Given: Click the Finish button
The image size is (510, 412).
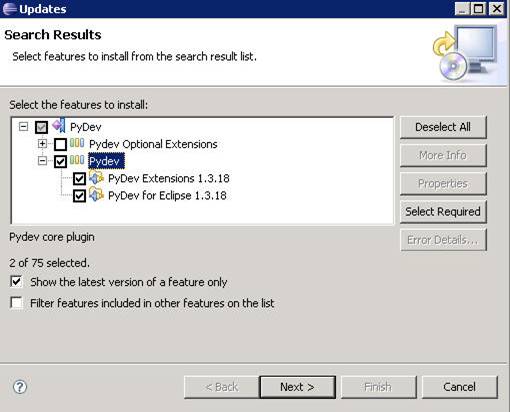Looking at the screenshot, I should pyautogui.click(x=378, y=387).
